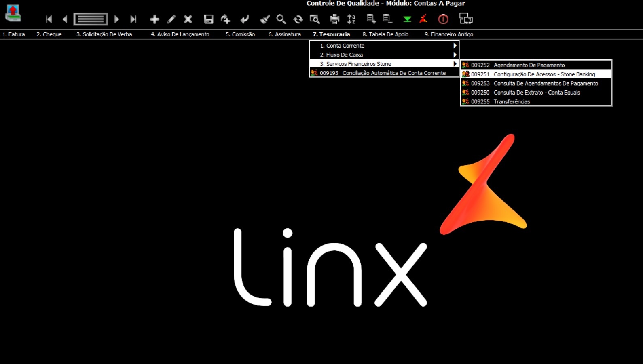Save using the floppy disk icon
This screenshot has height=364, width=643.
click(x=208, y=19)
